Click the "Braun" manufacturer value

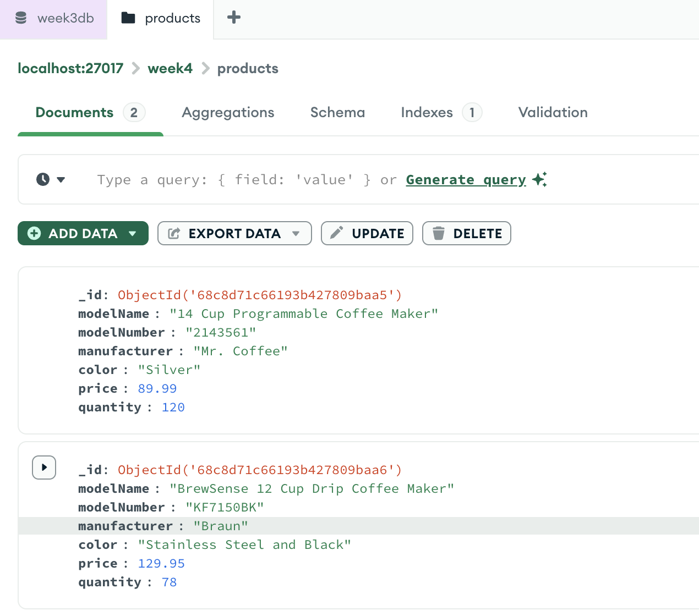tap(221, 526)
